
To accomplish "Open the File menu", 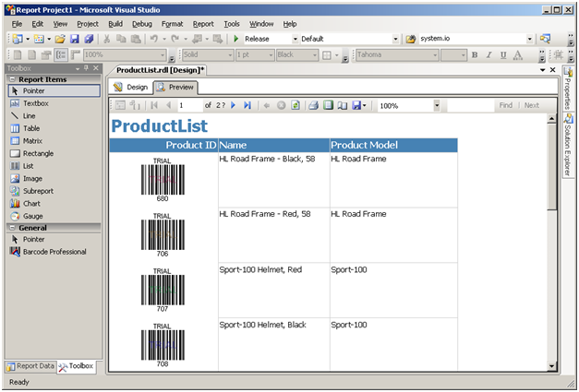I will click(x=17, y=24).
